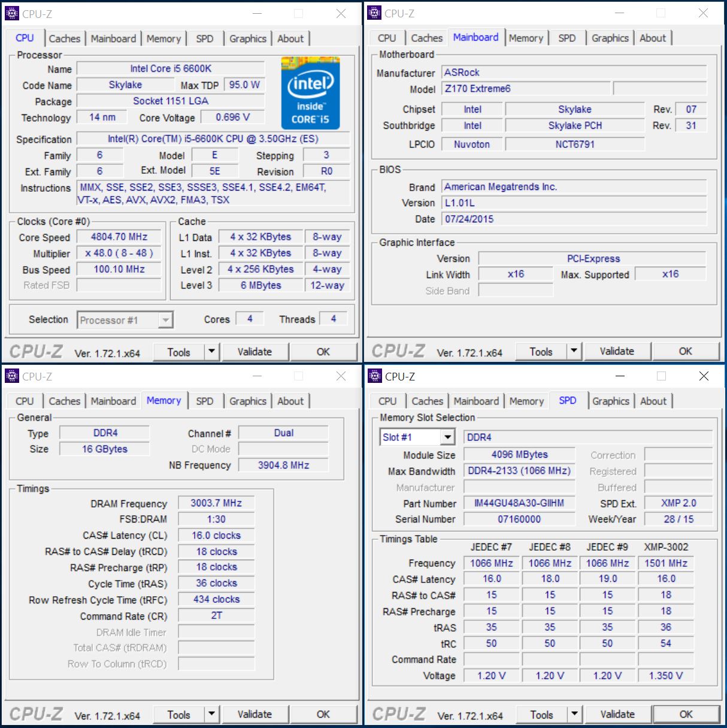
Task: Expand Tools dropdown arrow in the Memory window
Action: tap(211, 714)
